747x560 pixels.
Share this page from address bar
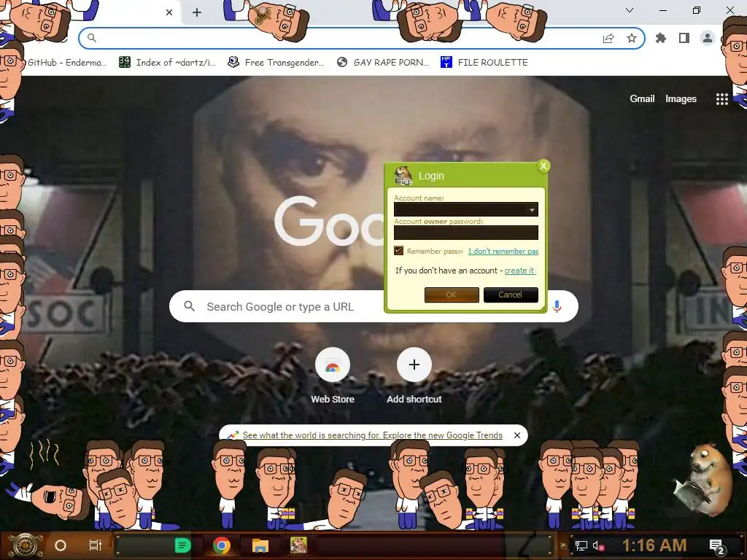[x=608, y=38]
